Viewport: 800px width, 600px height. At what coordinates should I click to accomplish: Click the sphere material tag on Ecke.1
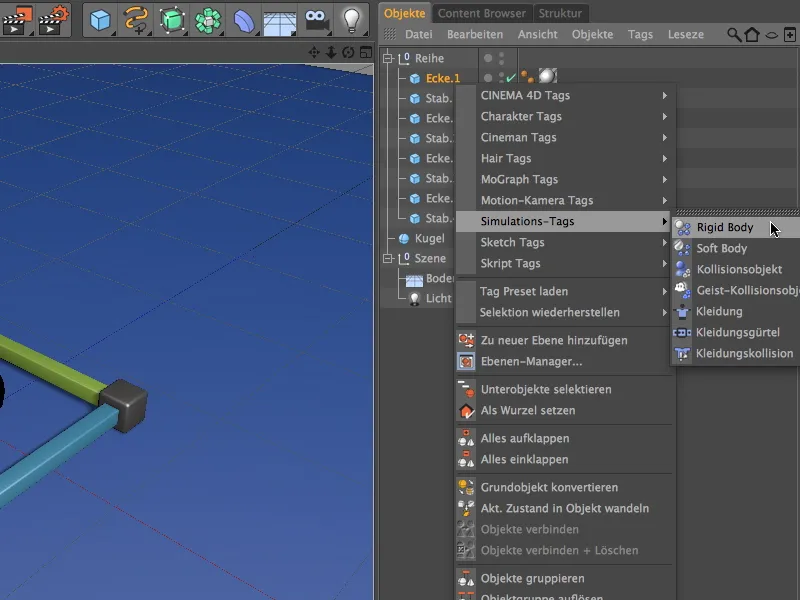pos(547,77)
